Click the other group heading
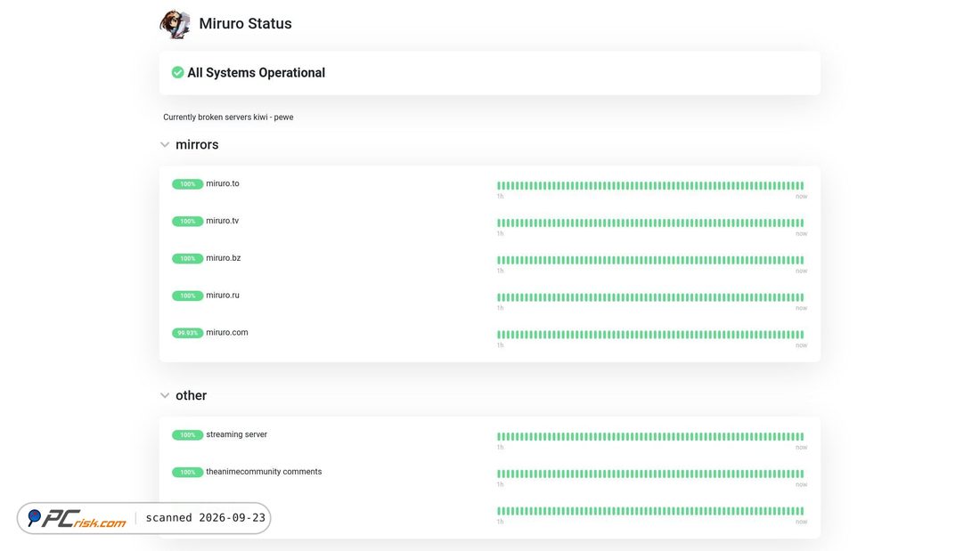The height and width of the screenshot is (551, 980). click(x=191, y=395)
